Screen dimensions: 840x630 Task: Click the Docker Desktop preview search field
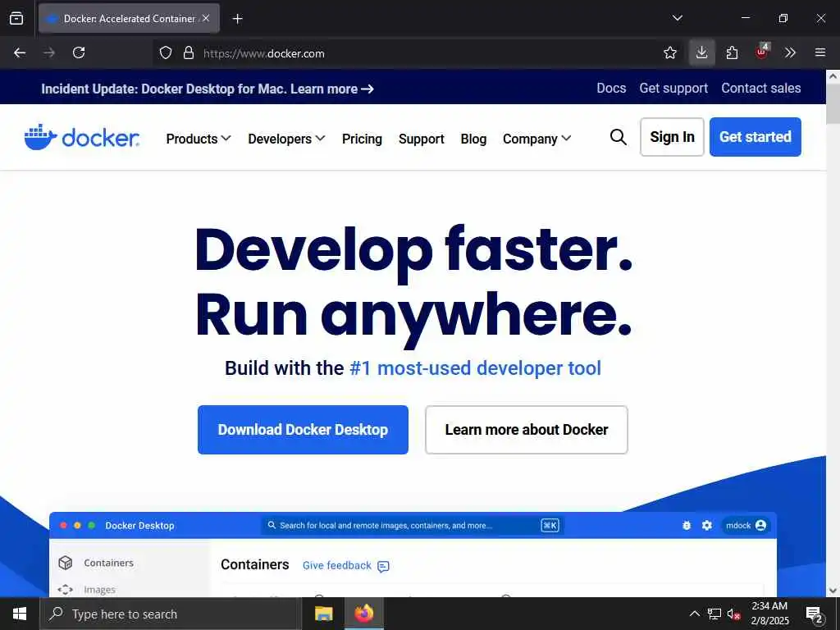pos(413,526)
